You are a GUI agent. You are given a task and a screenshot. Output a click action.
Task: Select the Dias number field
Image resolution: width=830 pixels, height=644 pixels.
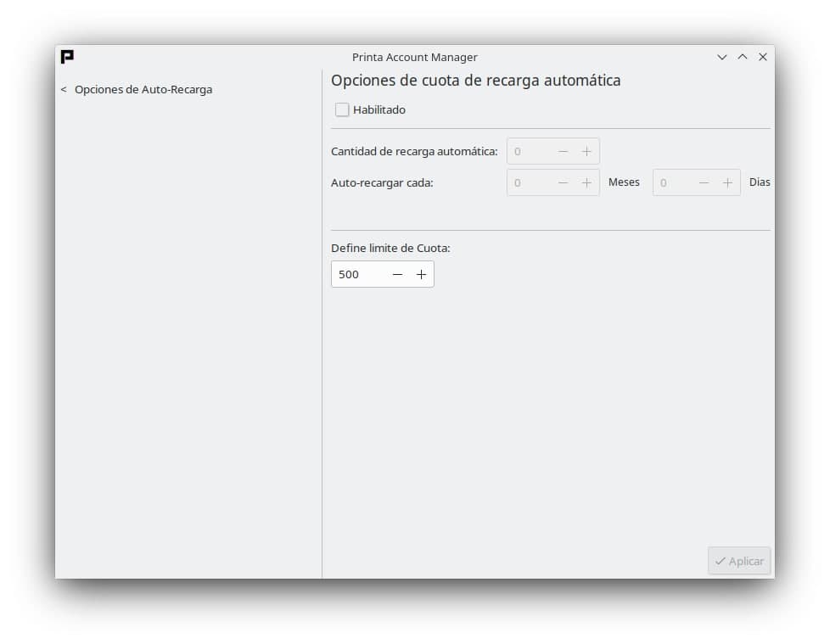(x=674, y=182)
